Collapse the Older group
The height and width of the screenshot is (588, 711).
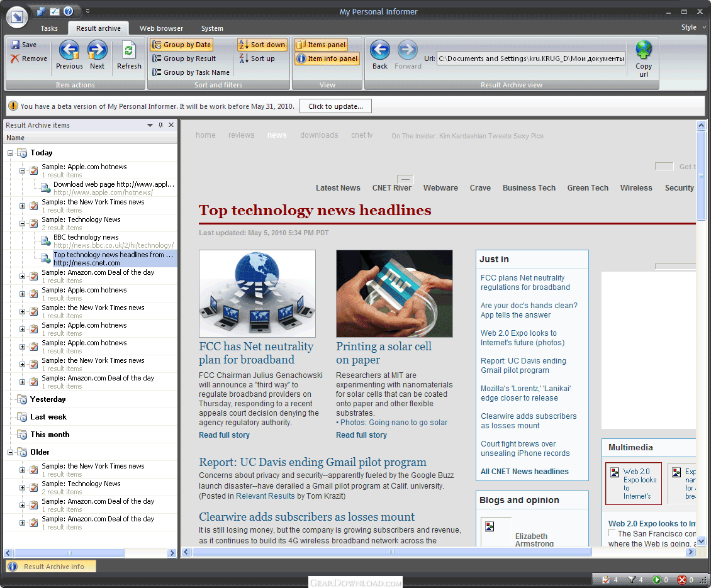pyautogui.click(x=11, y=452)
